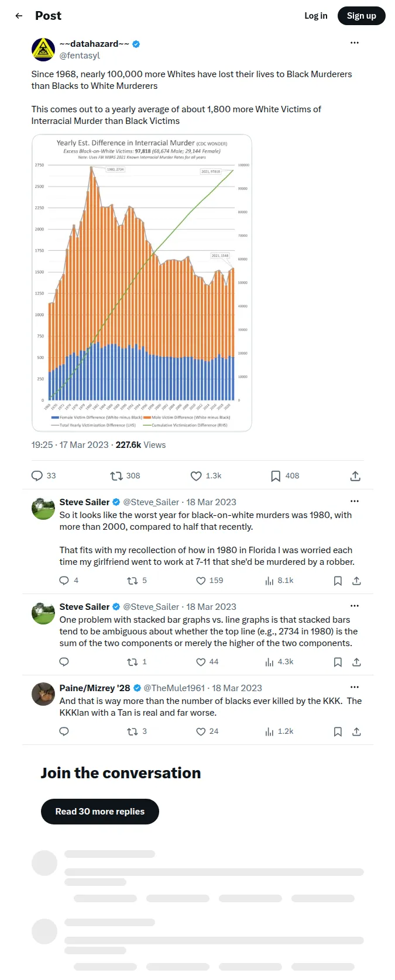This screenshot has height=980, width=395.
Task: Click the Sign up button
Action: point(361,16)
